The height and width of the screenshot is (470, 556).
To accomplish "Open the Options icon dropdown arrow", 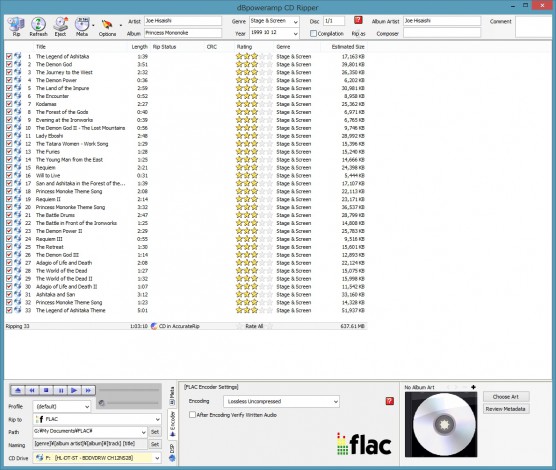I will (120, 26).
